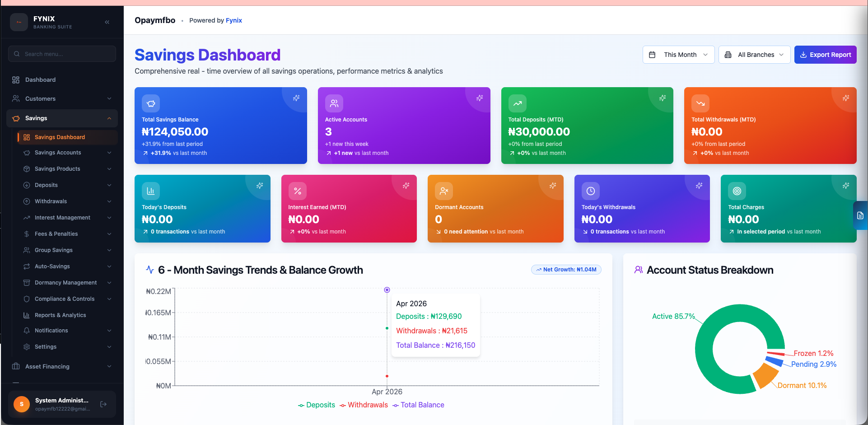This screenshot has width=868, height=425.
Task: Click the Frozen 1.2% chart label
Action: pos(814,353)
